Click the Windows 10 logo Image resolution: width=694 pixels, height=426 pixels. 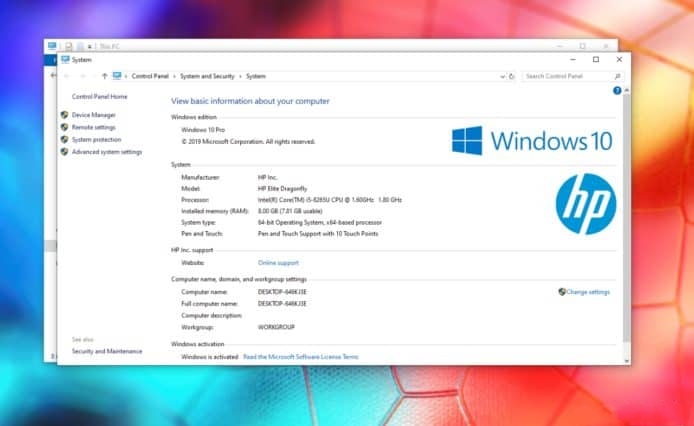[532, 141]
